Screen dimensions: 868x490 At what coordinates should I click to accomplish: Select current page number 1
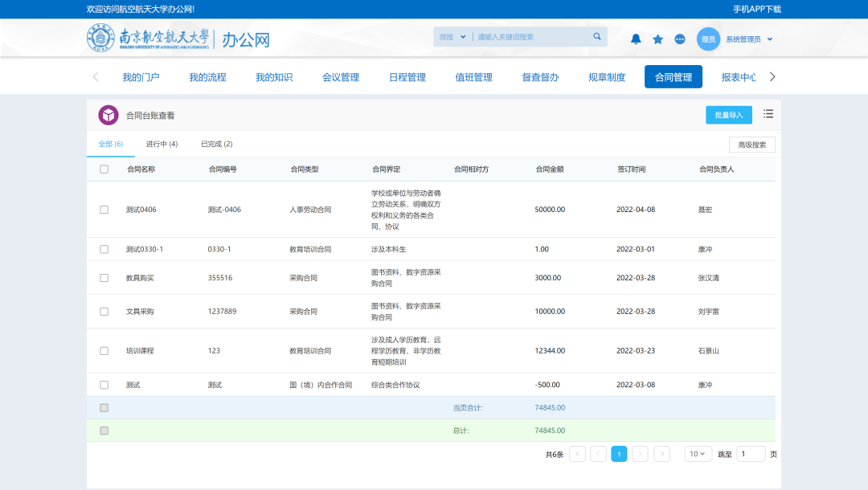click(619, 454)
